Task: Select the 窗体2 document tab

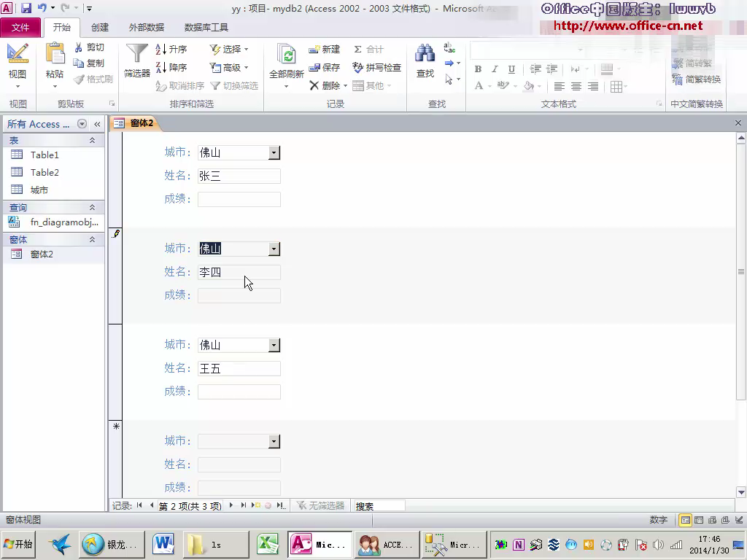Action: pyautogui.click(x=136, y=123)
